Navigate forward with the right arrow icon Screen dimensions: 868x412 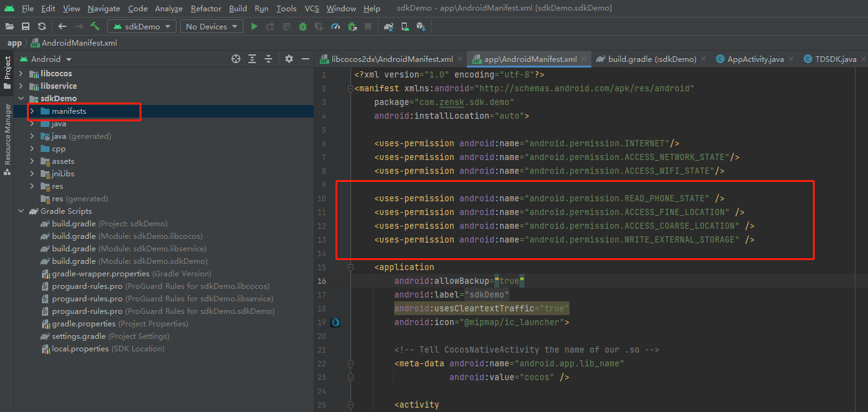coord(79,26)
